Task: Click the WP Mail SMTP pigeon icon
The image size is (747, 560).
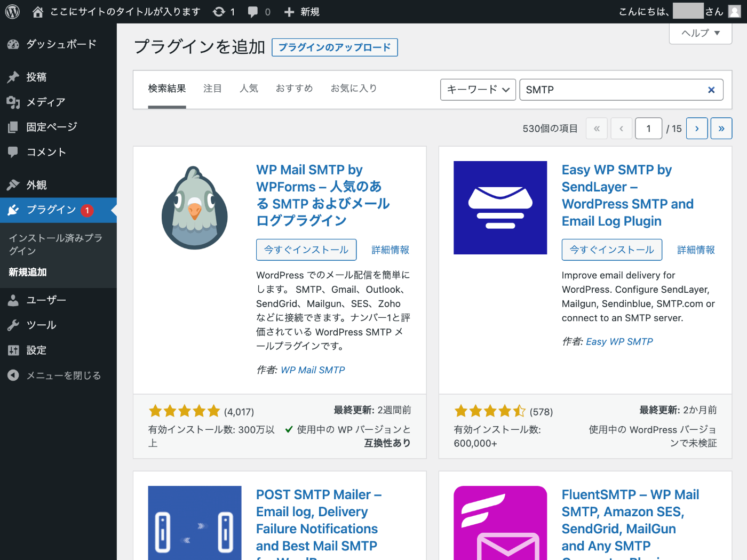Action: click(195, 207)
